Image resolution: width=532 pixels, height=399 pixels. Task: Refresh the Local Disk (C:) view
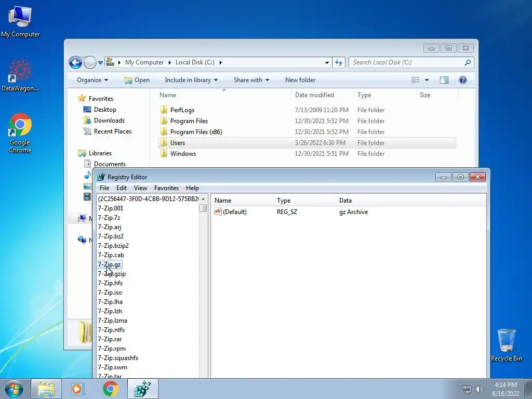[339, 62]
